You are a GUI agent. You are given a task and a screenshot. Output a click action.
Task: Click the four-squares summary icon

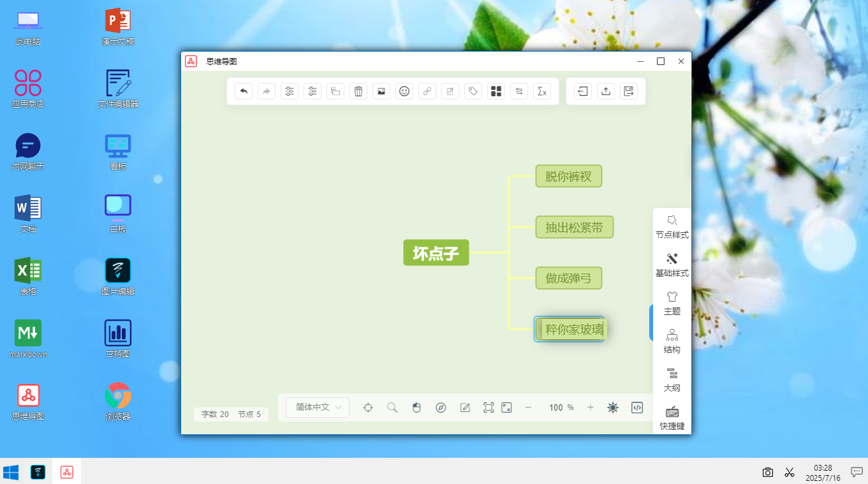click(496, 91)
